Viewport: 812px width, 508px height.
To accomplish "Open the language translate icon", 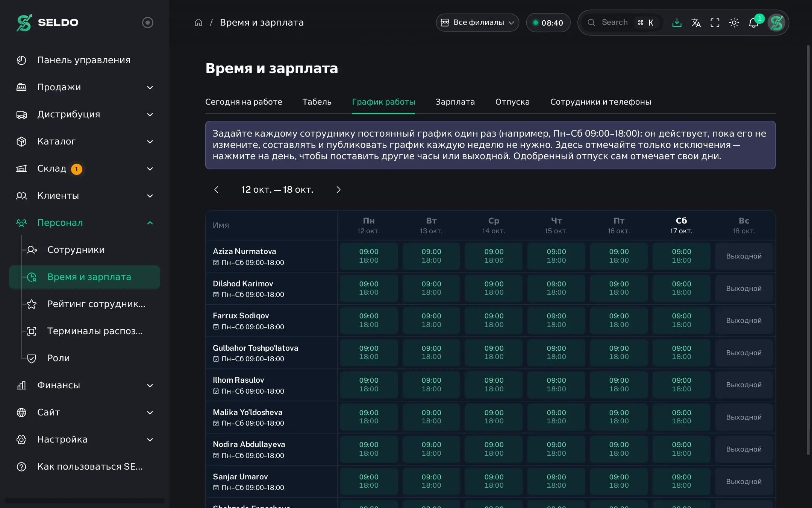I will (x=696, y=23).
